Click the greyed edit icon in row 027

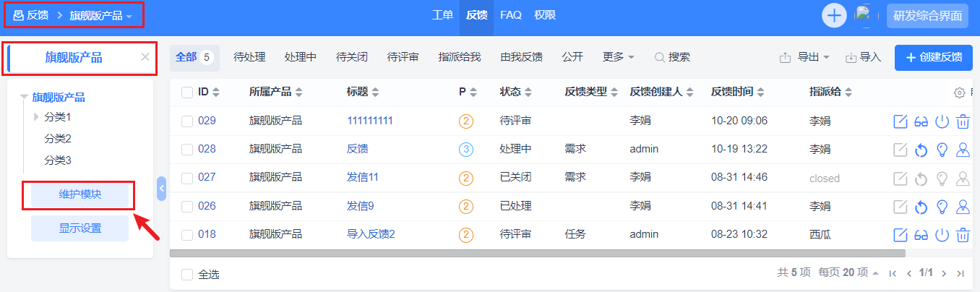(x=901, y=178)
